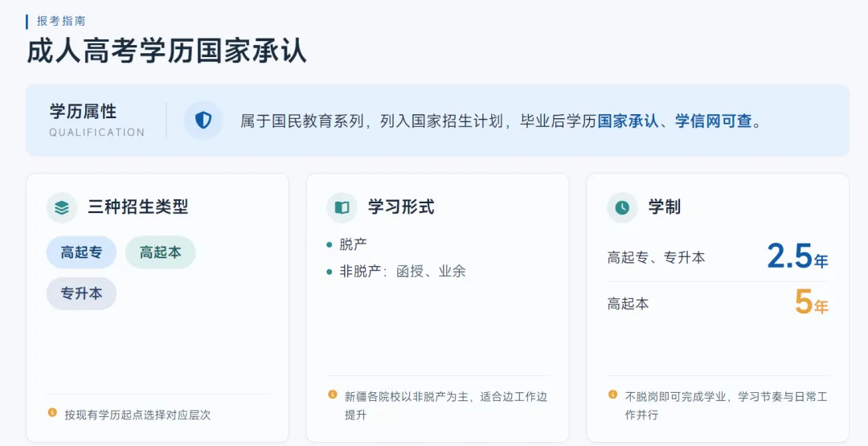Select the 专升本 pill tag
The image size is (868, 446).
(81, 293)
